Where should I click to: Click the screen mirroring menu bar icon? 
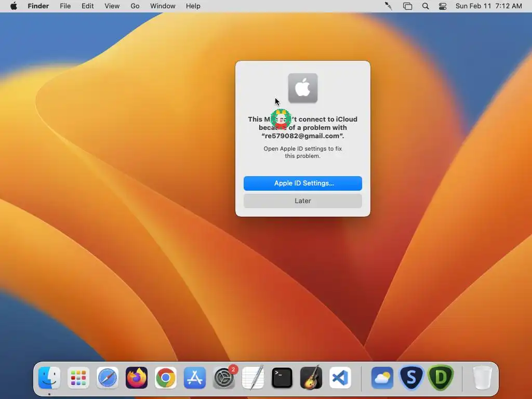[407, 6]
